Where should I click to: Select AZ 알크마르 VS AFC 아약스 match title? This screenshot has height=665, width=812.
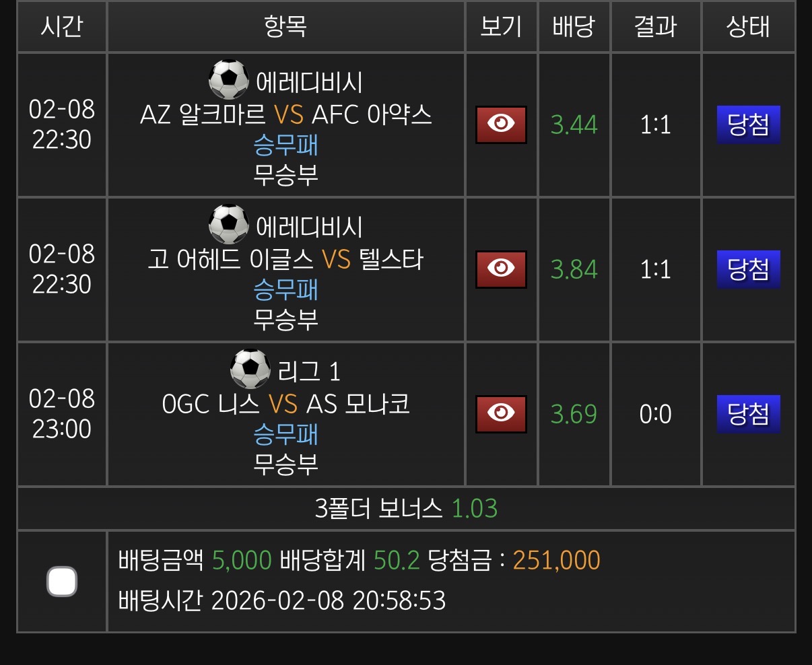[285, 115]
